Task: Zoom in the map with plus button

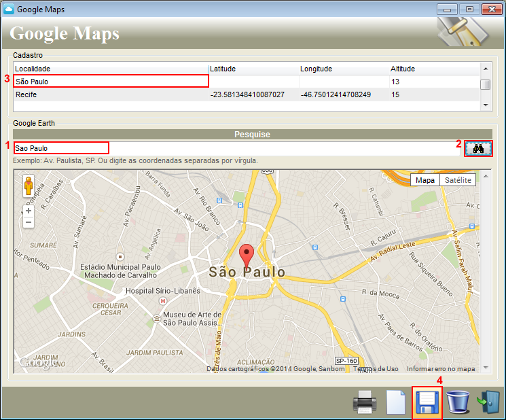Action: 29,211
